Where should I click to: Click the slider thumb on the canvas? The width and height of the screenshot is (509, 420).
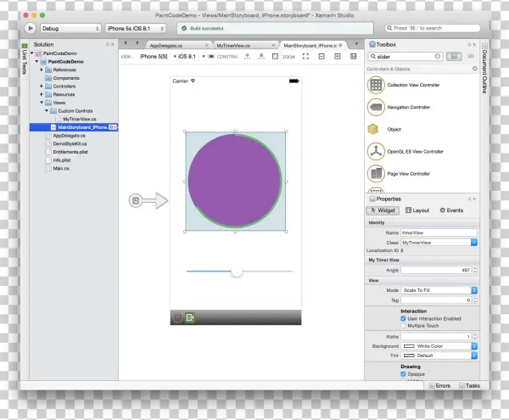pyautogui.click(x=237, y=272)
